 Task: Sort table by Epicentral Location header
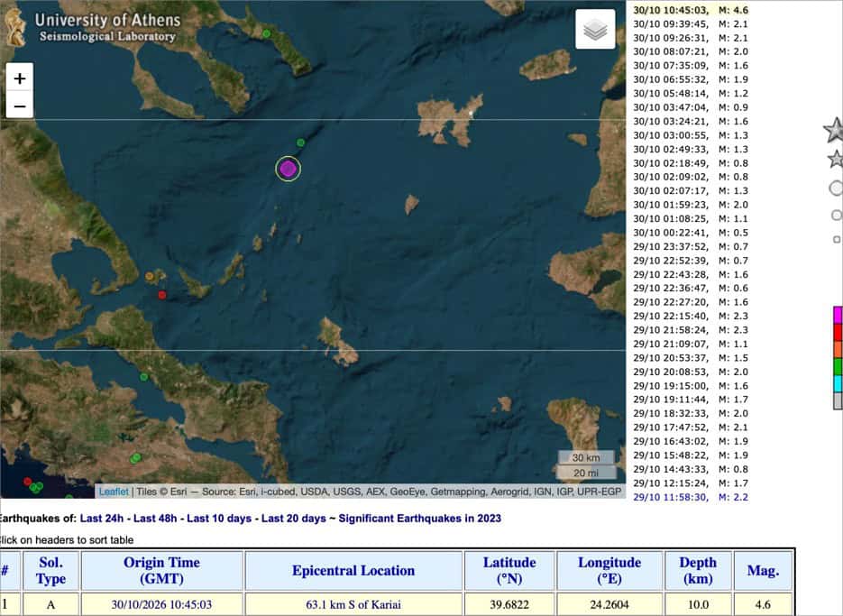click(353, 571)
